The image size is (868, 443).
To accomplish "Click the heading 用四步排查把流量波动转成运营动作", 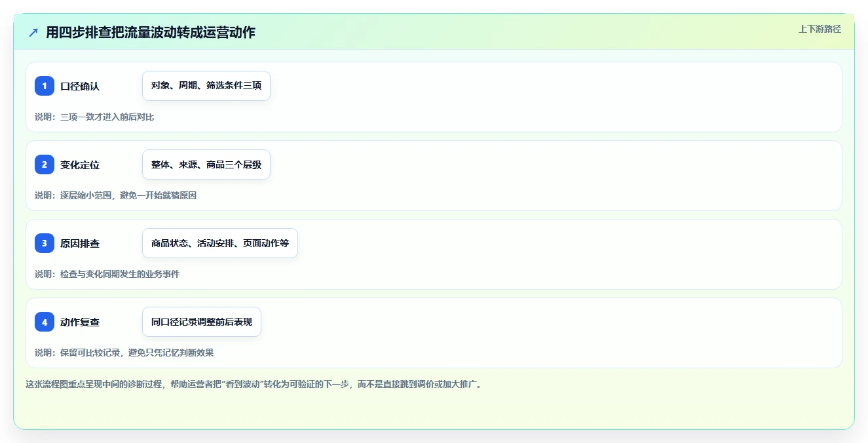I will (151, 32).
